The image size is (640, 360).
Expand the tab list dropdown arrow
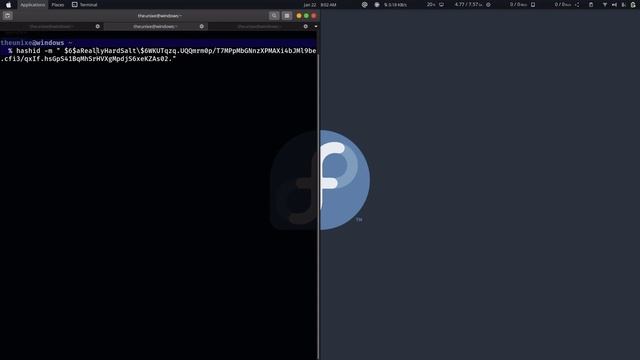click(x=316, y=27)
